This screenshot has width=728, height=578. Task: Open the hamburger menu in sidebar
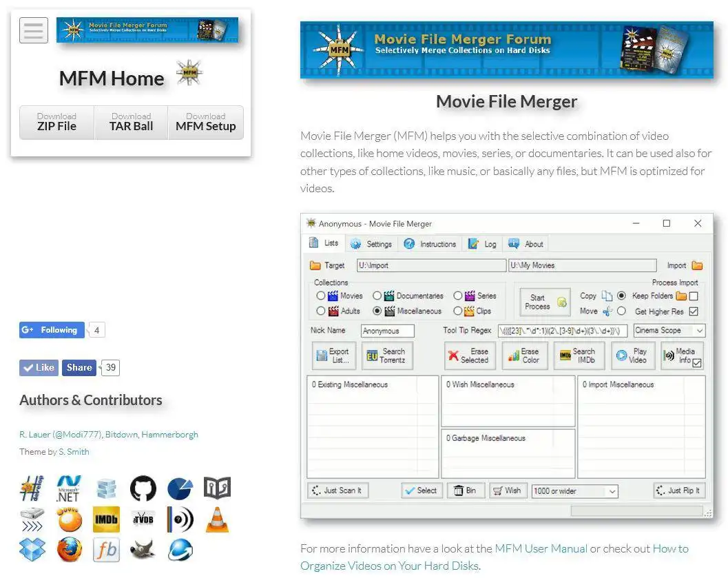[34, 30]
